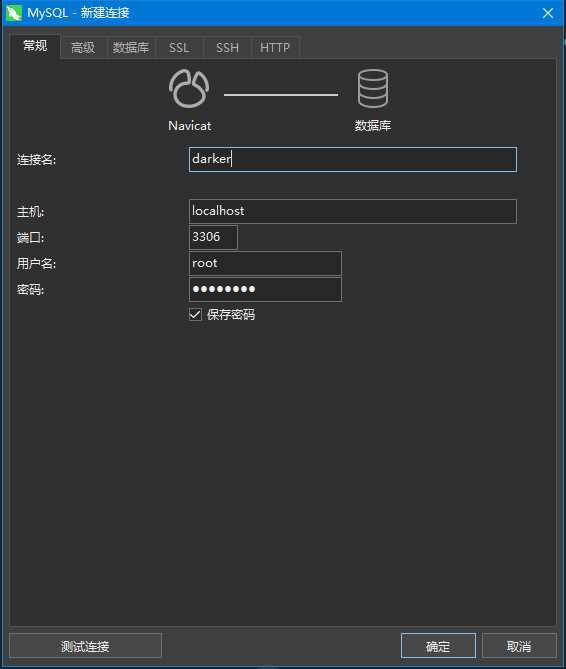Click the 数据库 caption under cylinder icon
This screenshot has height=669, width=566.
[x=373, y=125]
